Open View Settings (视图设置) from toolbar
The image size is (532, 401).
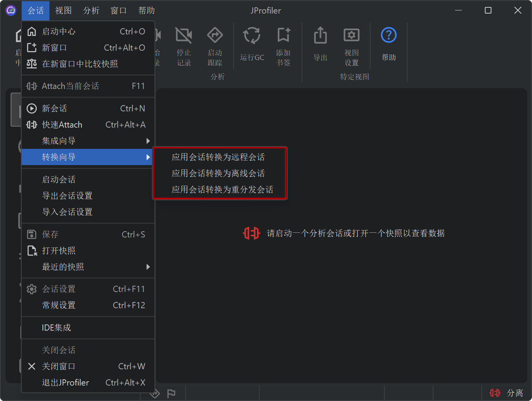point(351,36)
